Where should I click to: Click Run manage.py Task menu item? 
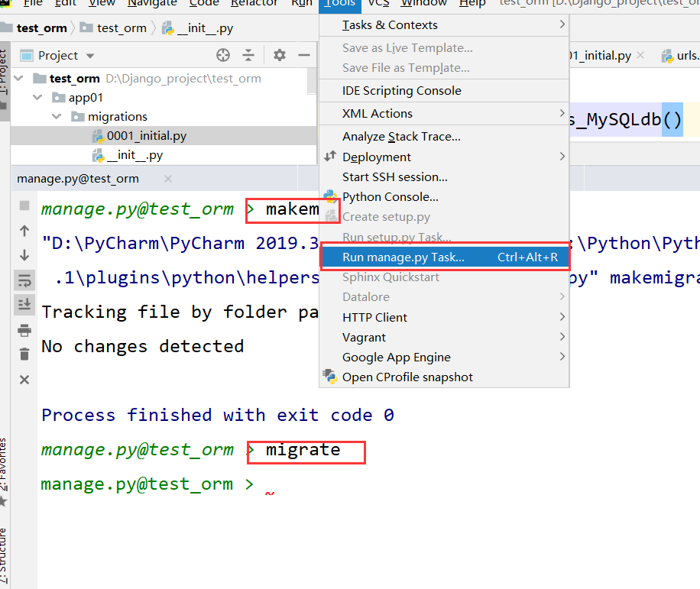click(445, 257)
